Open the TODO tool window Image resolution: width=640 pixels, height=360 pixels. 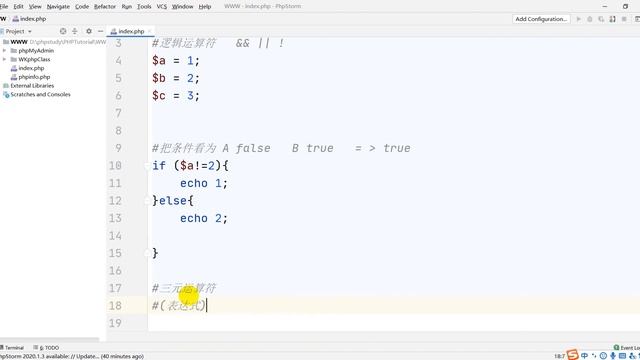46,348
